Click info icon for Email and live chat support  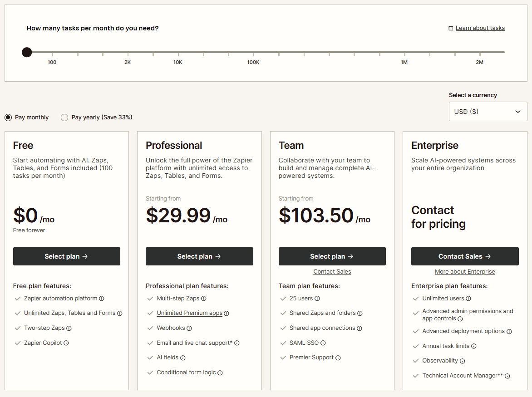click(237, 343)
